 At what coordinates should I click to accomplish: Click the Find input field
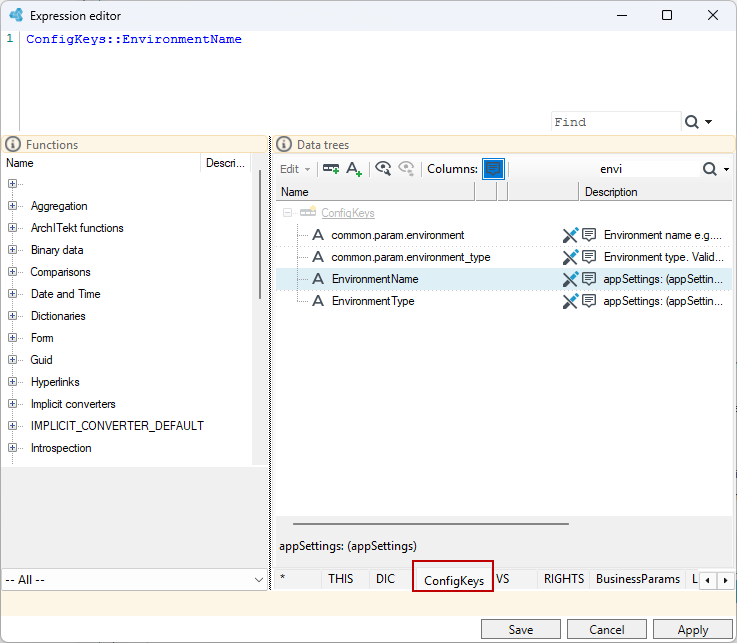coord(616,122)
